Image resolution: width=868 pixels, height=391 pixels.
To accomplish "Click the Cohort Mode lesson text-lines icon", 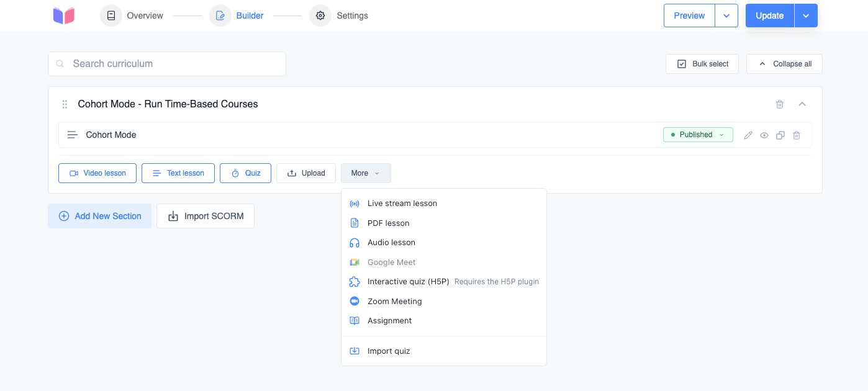I will point(73,135).
